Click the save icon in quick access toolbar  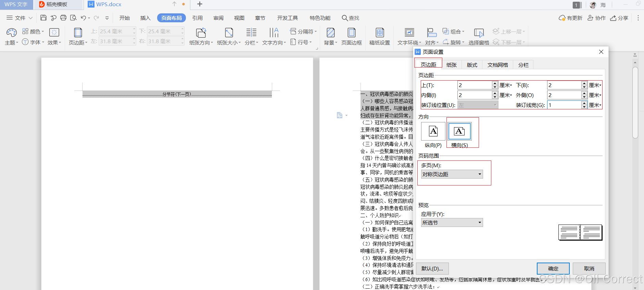pos(43,18)
